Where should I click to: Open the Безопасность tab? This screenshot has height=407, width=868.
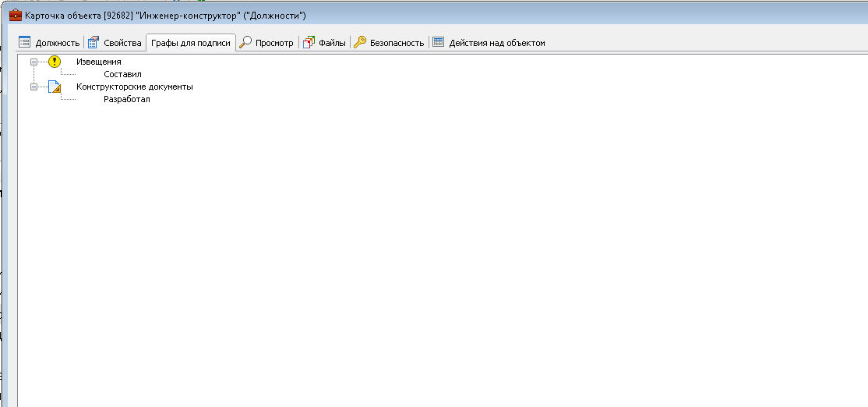(x=389, y=43)
